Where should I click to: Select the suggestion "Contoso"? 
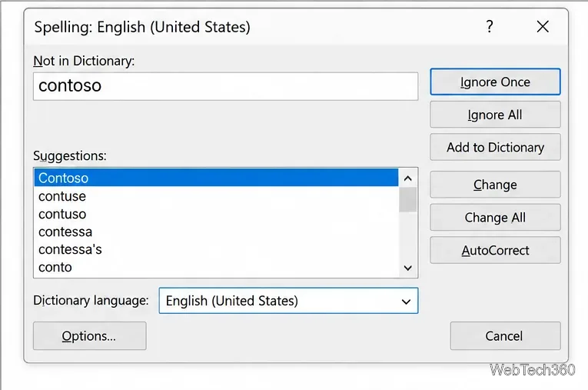pos(216,178)
